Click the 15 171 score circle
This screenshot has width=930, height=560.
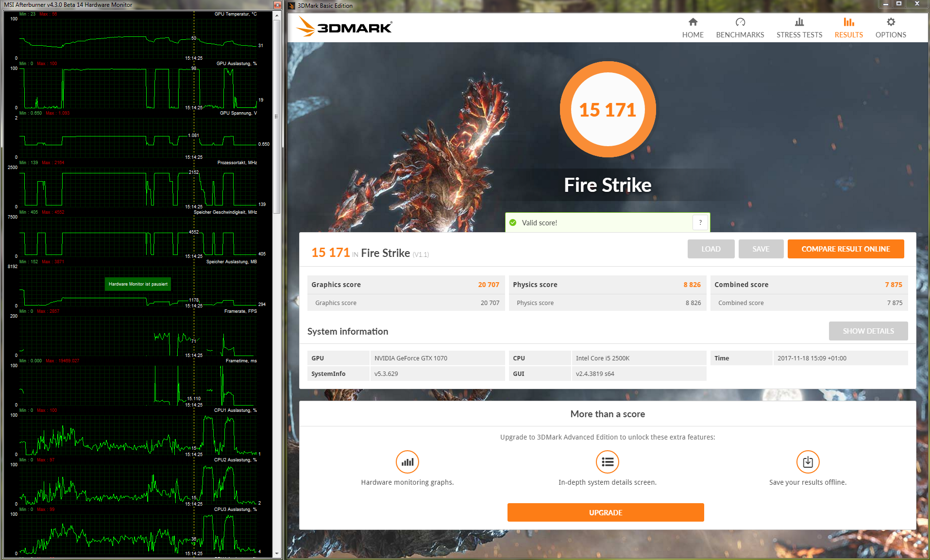tap(608, 109)
